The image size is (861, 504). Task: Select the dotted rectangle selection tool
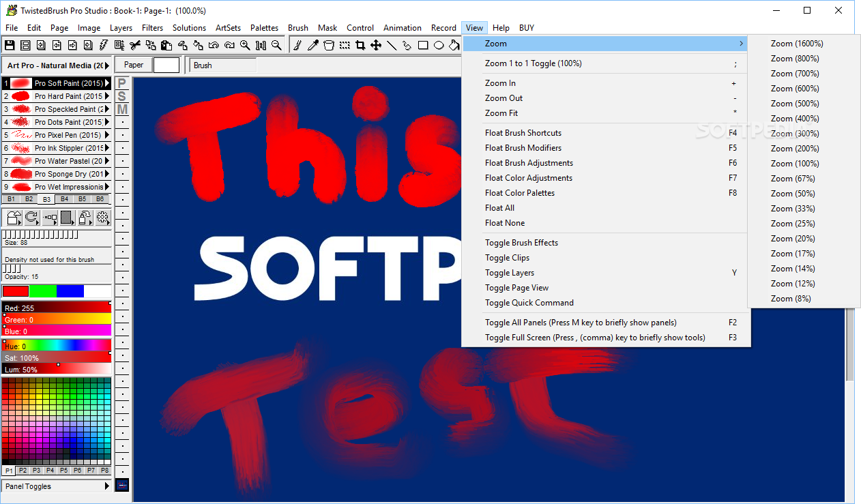pos(345,46)
